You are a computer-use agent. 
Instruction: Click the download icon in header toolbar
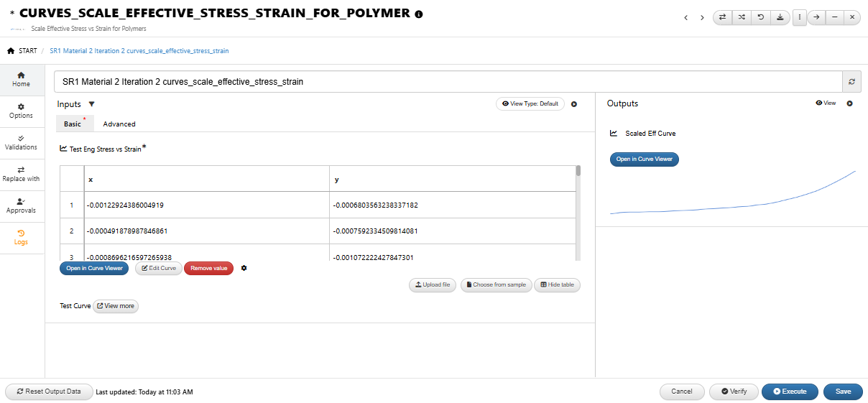click(x=780, y=17)
